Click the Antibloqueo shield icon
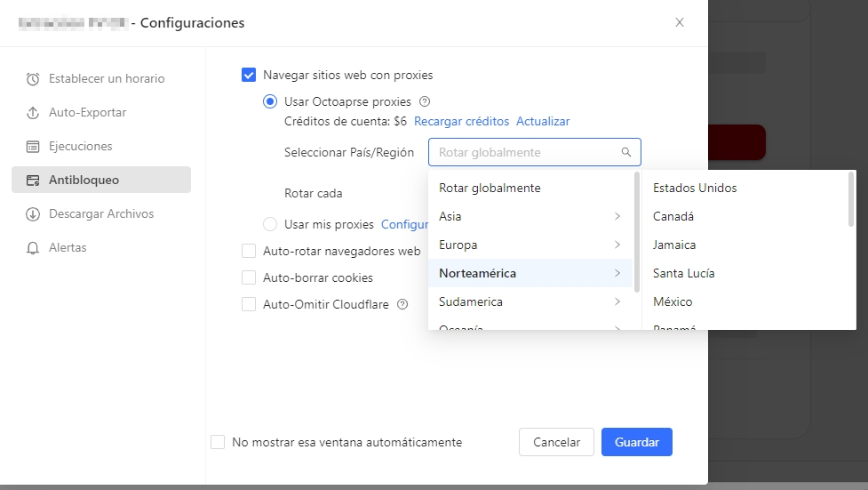This screenshot has width=868, height=490. (33, 181)
